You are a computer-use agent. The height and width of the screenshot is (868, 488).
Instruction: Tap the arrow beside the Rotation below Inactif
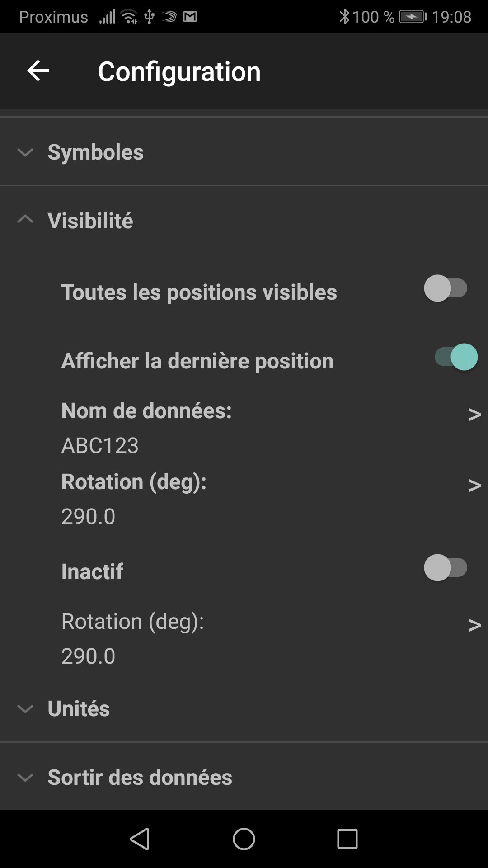(x=474, y=625)
